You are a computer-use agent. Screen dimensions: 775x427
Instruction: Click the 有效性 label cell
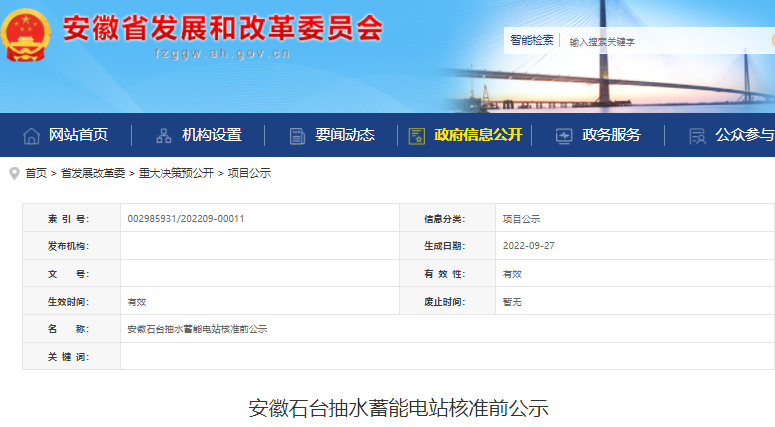448,273
